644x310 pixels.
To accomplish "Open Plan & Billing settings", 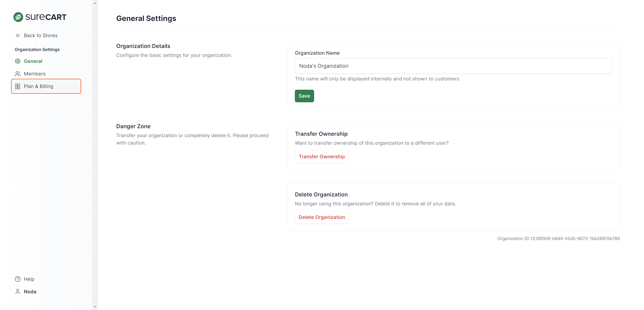I will [39, 86].
